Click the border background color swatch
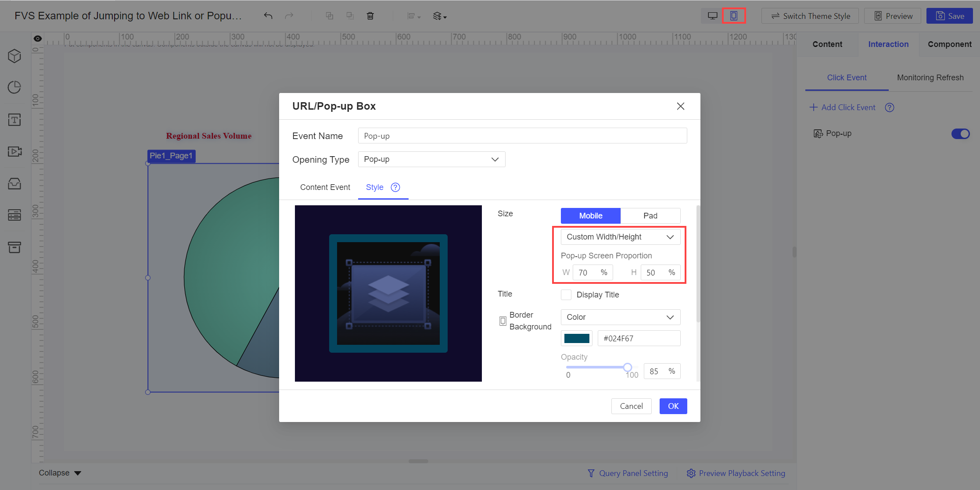Viewport: 980px width, 490px height. point(577,338)
